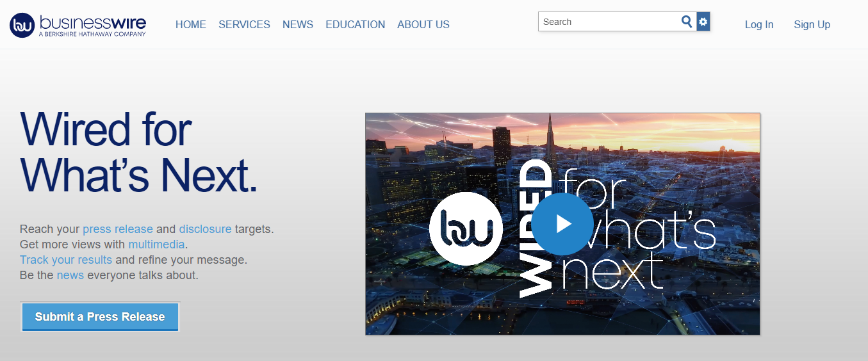The image size is (868, 361).
Task: Click the magnifying glass search icon
Action: [687, 22]
